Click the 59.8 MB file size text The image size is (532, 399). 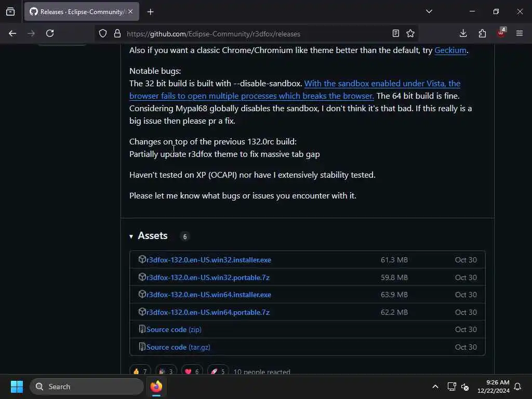point(394,277)
